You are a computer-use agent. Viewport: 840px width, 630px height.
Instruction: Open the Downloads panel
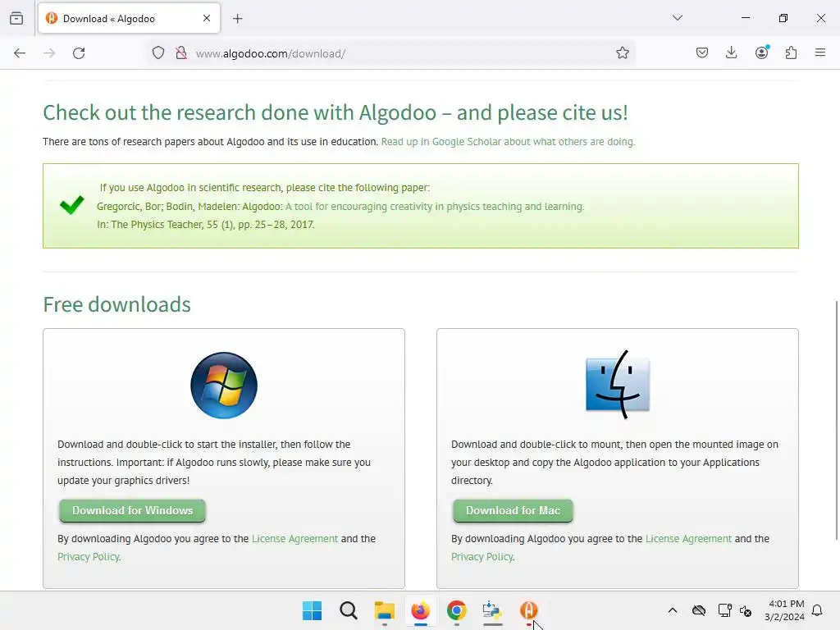[x=731, y=52]
